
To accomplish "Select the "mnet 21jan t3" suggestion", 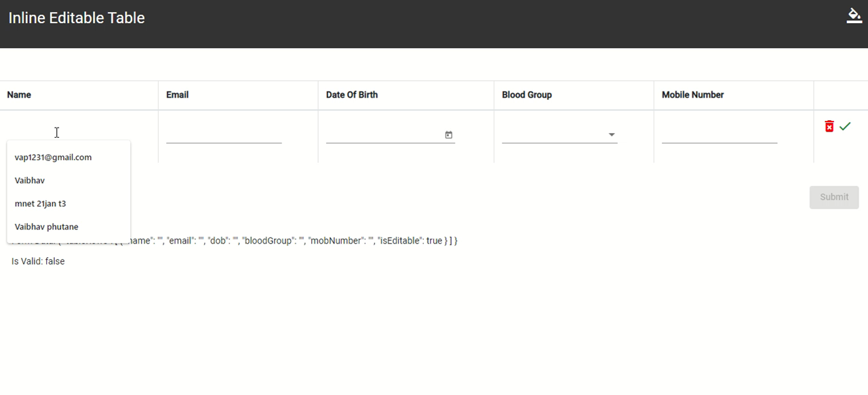I will pos(40,203).
